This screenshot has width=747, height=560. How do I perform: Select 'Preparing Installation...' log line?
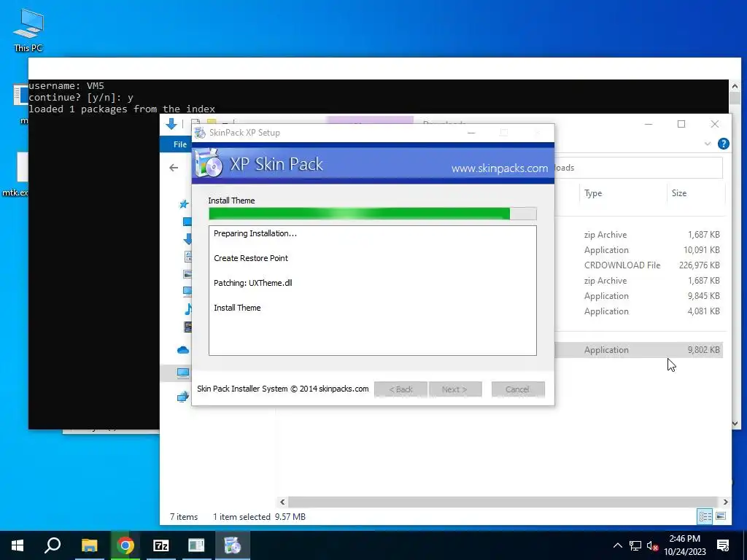pyautogui.click(x=255, y=233)
